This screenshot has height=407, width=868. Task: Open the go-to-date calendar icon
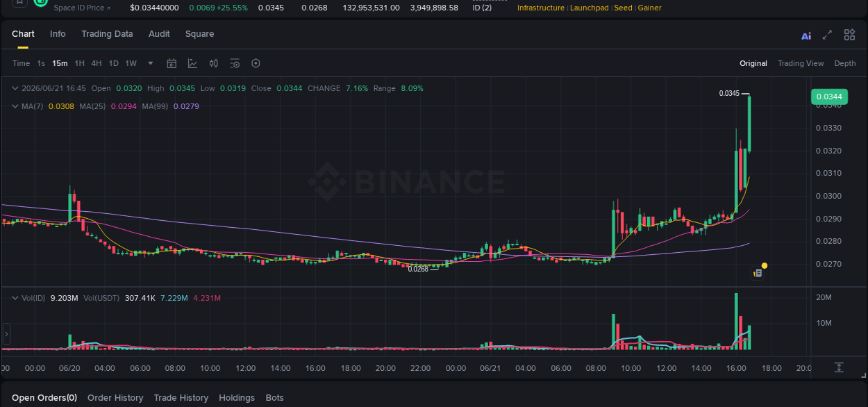(x=172, y=63)
